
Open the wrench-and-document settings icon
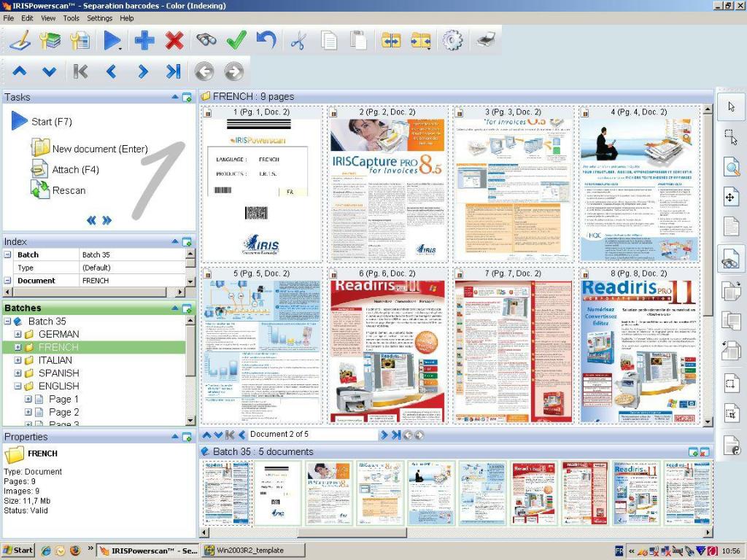coord(80,41)
